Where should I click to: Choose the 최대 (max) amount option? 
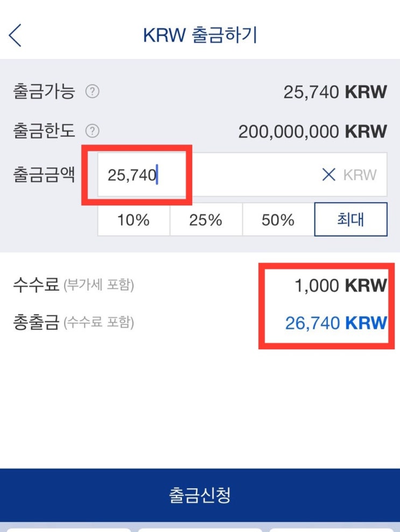tap(350, 219)
